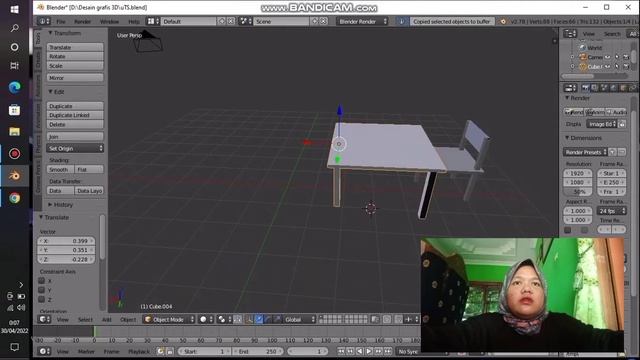
Task: Select the rotate manipulator icon
Action: [268, 319]
